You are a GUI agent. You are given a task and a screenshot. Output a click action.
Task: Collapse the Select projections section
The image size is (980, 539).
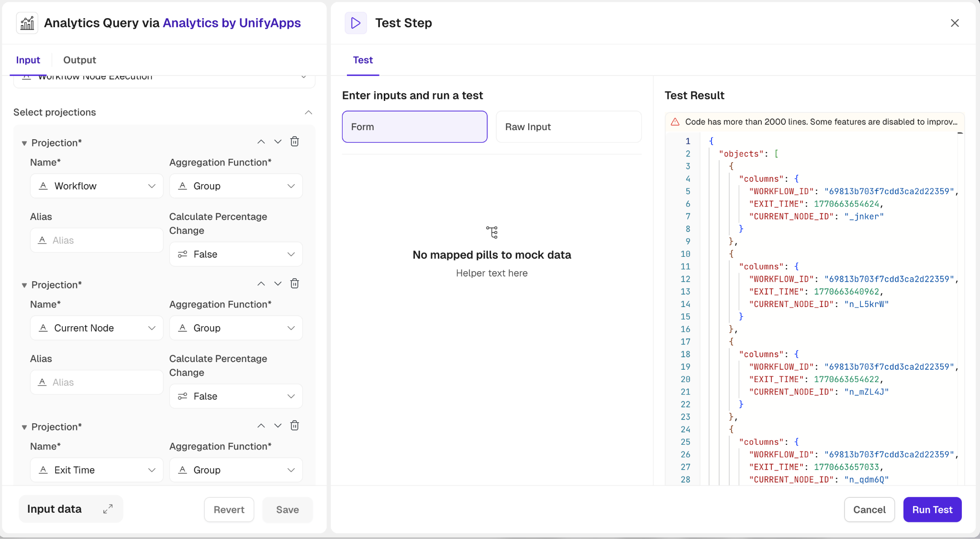[x=309, y=112]
